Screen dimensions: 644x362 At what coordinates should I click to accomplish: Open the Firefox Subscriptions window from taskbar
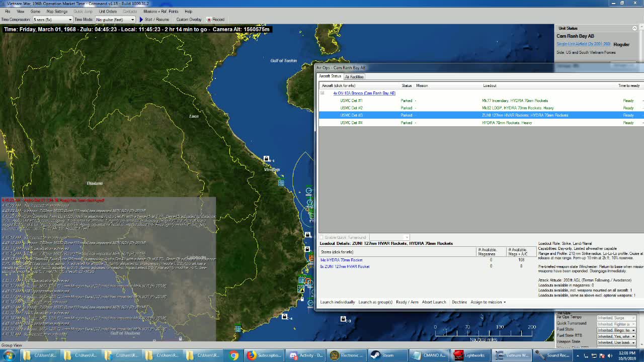pos(265,355)
